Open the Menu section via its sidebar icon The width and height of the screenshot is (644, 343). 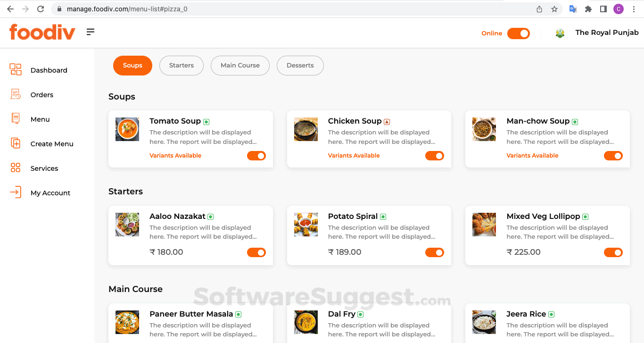click(x=16, y=118)
